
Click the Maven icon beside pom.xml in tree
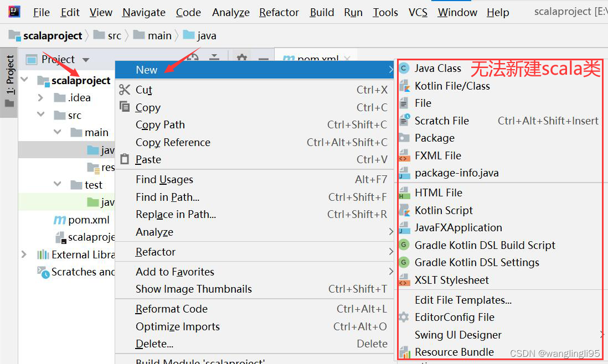coord(59,220)
